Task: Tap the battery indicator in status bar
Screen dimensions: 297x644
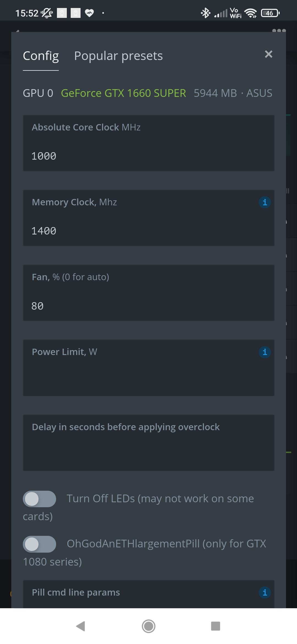Action: coord(270,13)
